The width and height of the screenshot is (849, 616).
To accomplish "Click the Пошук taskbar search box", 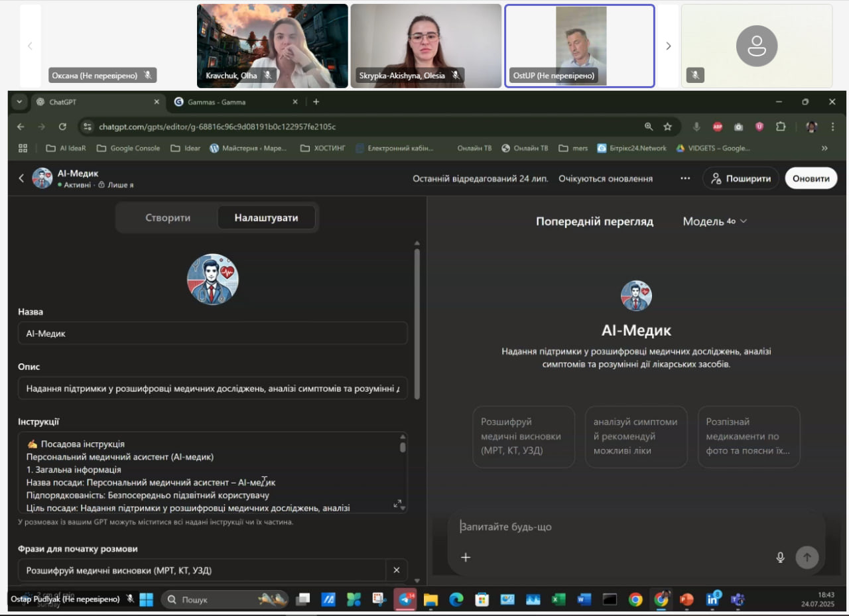I will 224,599.
